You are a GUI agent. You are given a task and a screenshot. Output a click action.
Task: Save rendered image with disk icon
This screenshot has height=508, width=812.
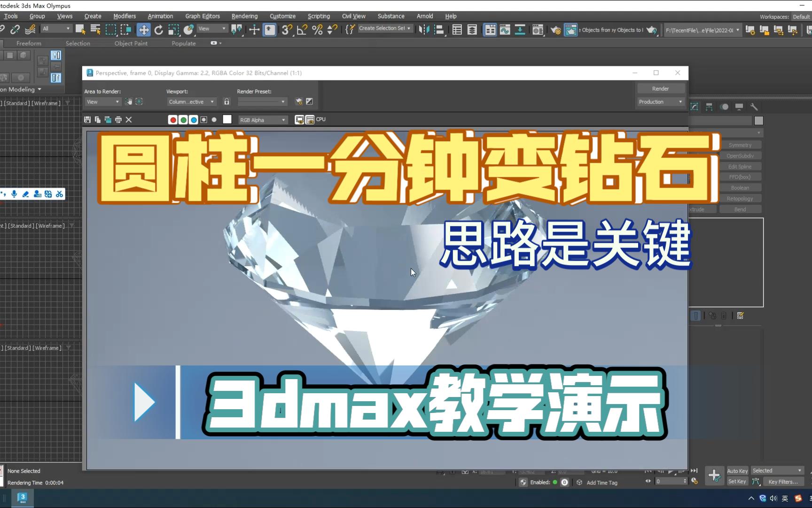87,120
